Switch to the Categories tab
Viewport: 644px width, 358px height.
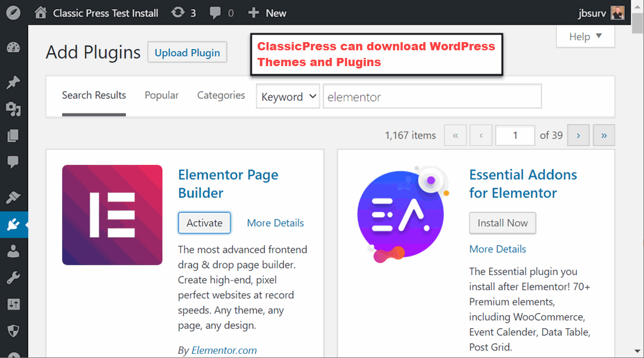click(x=221, y=95)
